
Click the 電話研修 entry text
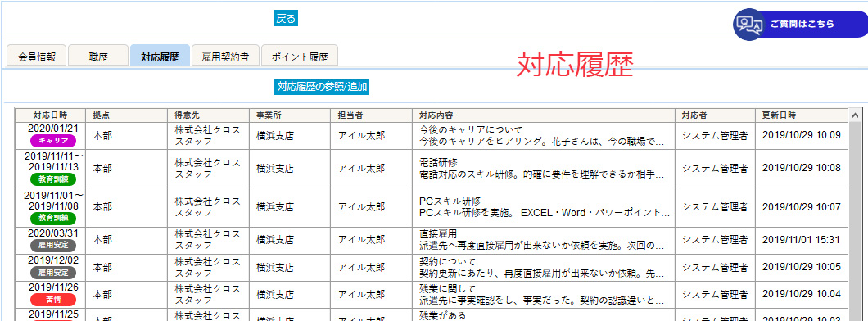click(438, 163)
